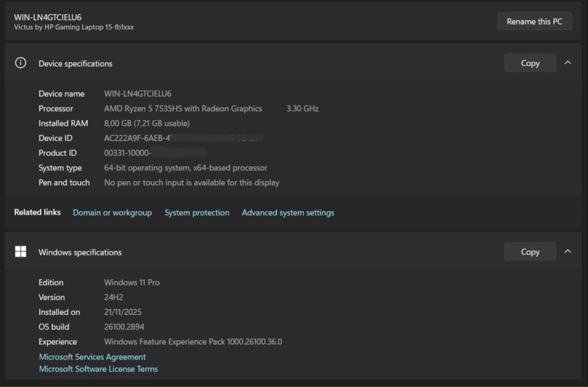Click the Processor label
The height and width of the screenshot is (387, 588).
56,109
